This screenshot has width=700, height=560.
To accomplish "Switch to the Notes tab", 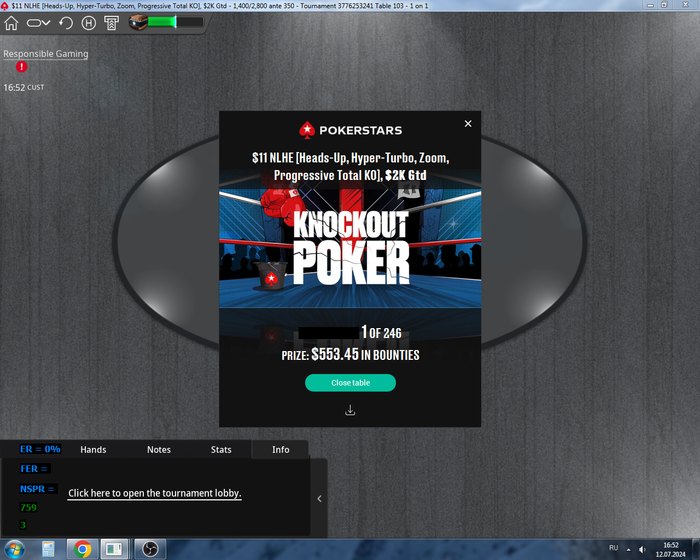I will (x=159, y=450).
